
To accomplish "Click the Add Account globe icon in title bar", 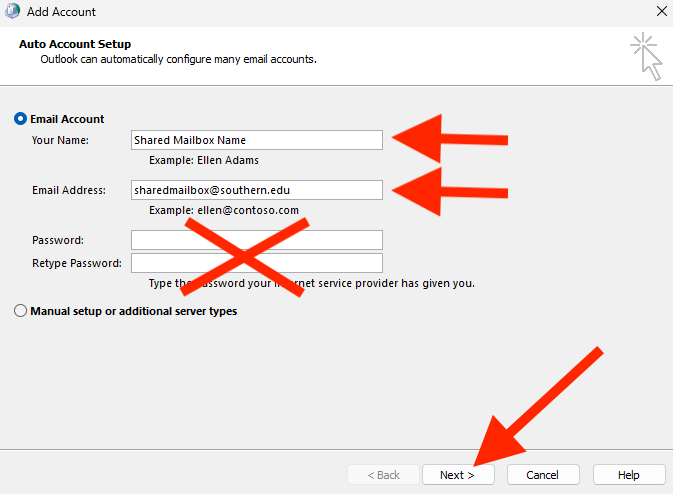I will [x=14, y=12].
